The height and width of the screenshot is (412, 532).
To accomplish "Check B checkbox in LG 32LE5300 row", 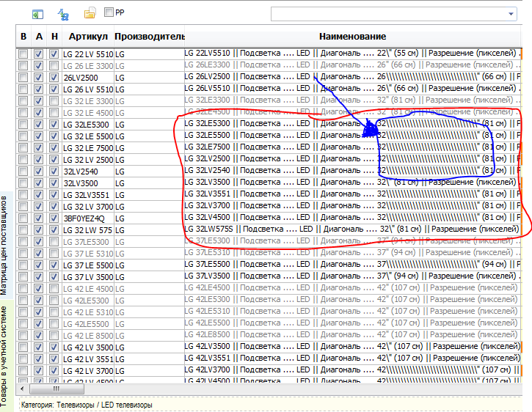I will 23,125.
